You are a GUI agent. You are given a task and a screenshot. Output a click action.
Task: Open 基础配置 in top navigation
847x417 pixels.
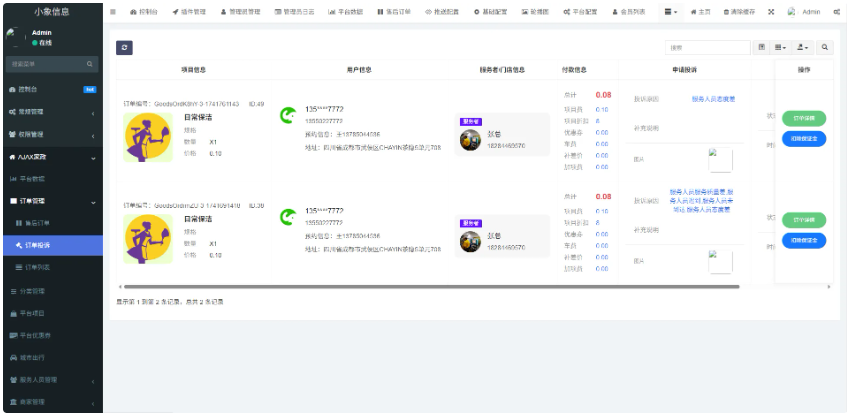tap(490, 12)
